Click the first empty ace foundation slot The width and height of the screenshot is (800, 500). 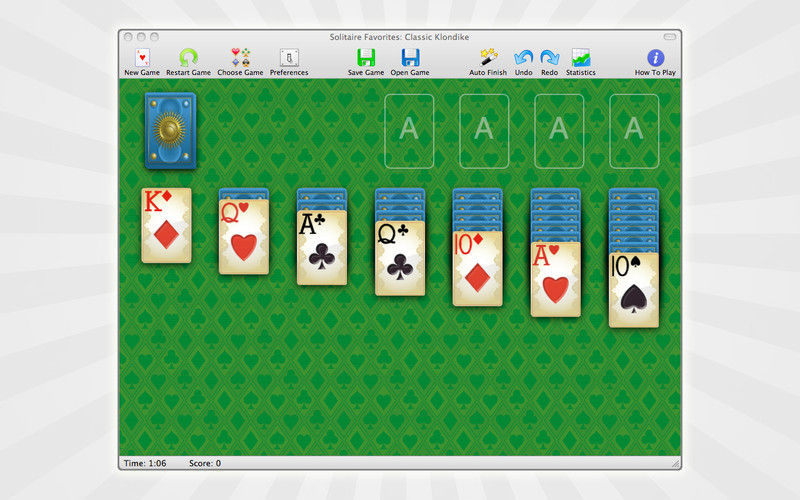[x=409, y=131]
